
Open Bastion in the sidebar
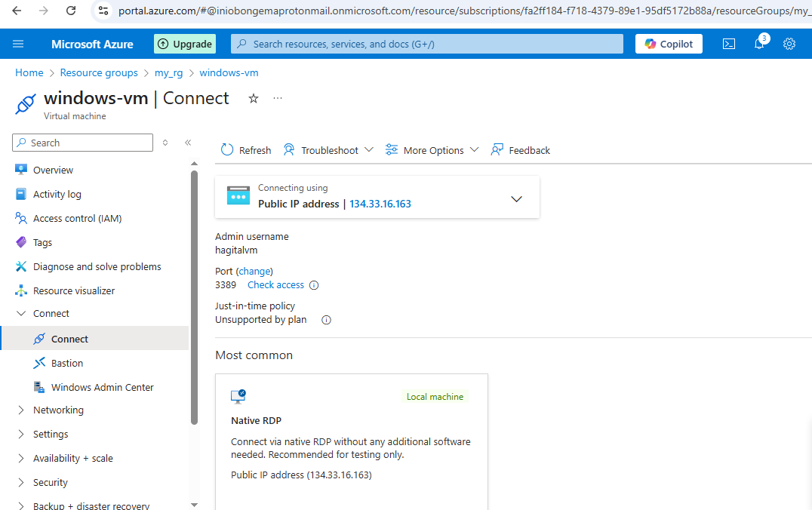(x=67, y=363)
